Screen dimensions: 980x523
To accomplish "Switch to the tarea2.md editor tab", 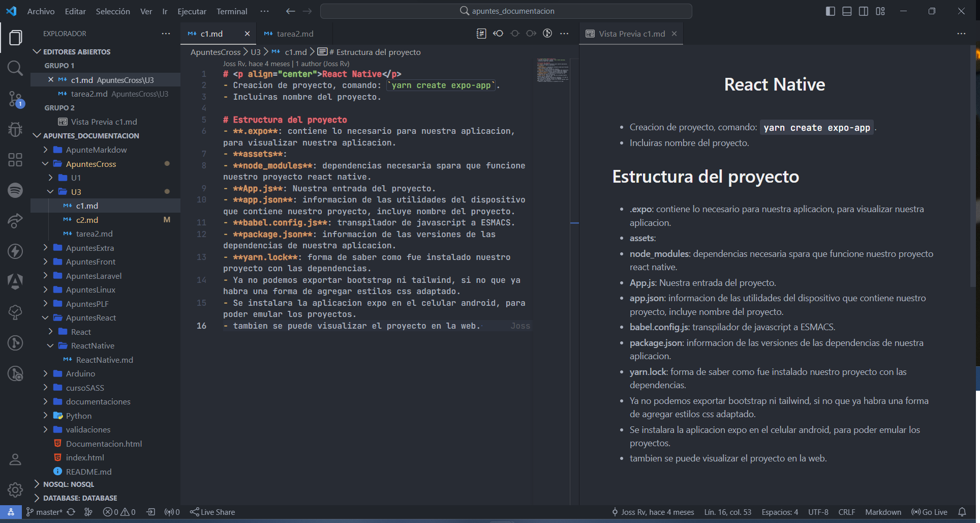I will click(x=294, y=34).
